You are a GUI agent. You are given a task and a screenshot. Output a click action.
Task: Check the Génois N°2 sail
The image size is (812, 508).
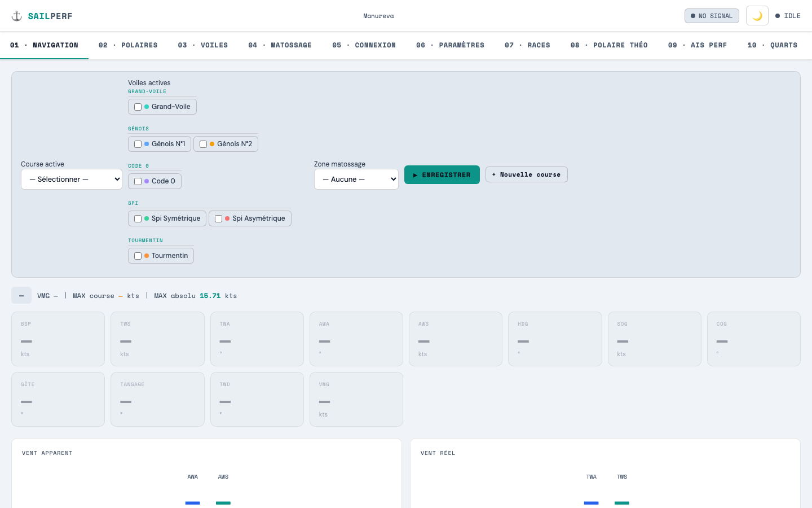coord(203,144)
